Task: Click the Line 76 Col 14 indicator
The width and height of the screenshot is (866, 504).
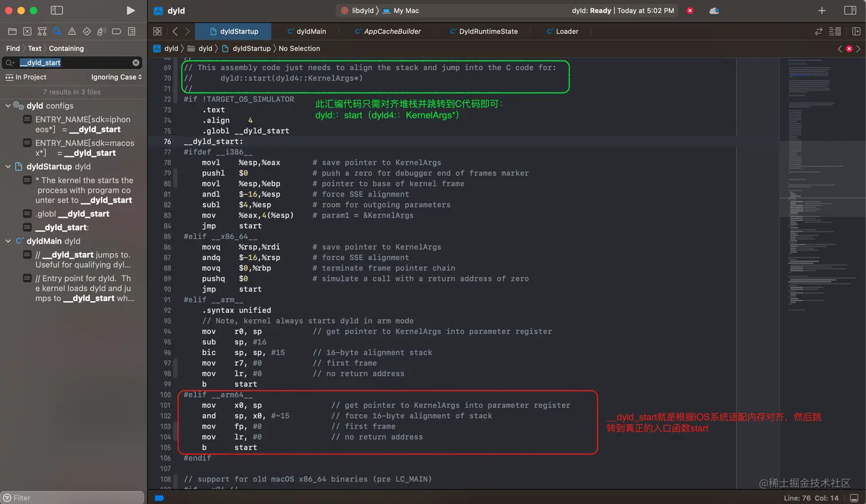Action: pyautogui.click(x=810, y=498)
